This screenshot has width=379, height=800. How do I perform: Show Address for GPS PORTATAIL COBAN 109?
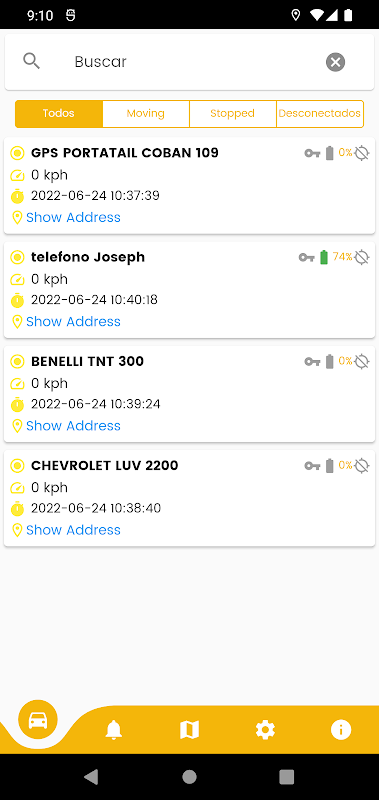point(73,217)
